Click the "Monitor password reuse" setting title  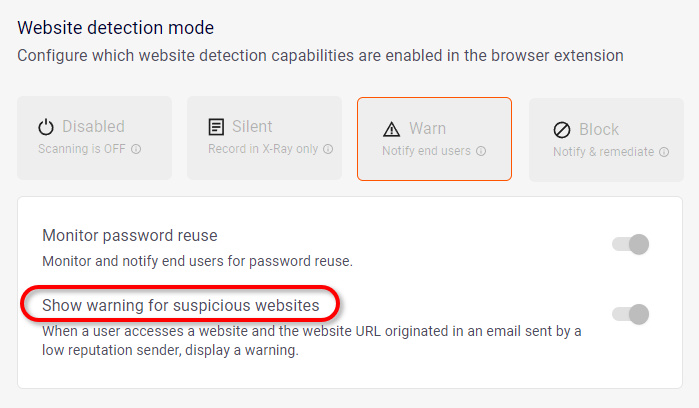point(129,236)
